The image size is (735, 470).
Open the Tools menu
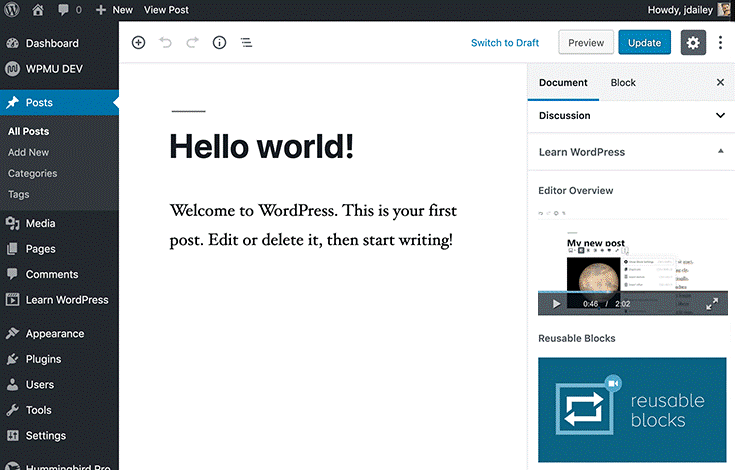59,410
